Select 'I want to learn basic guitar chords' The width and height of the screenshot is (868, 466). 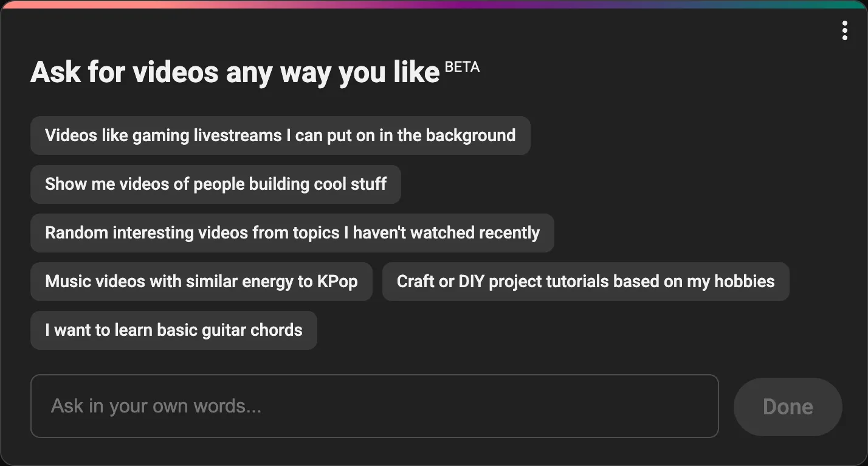[173, 330]
